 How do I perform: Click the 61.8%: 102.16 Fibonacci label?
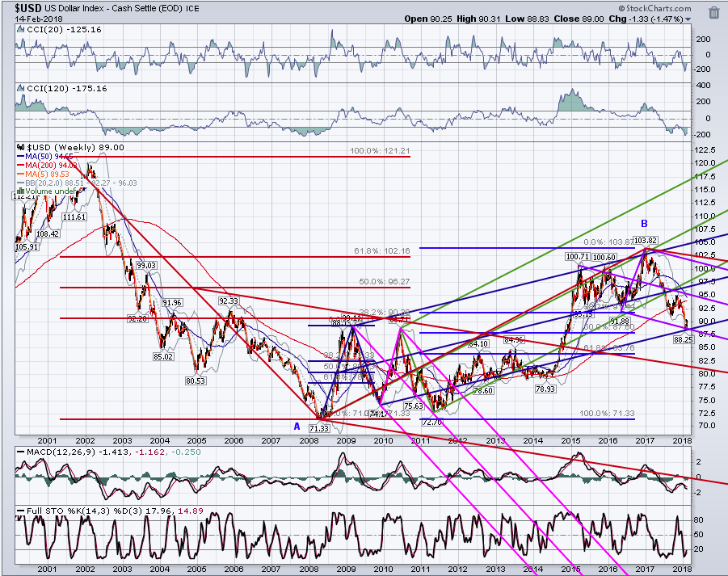(x=382, y=251)
